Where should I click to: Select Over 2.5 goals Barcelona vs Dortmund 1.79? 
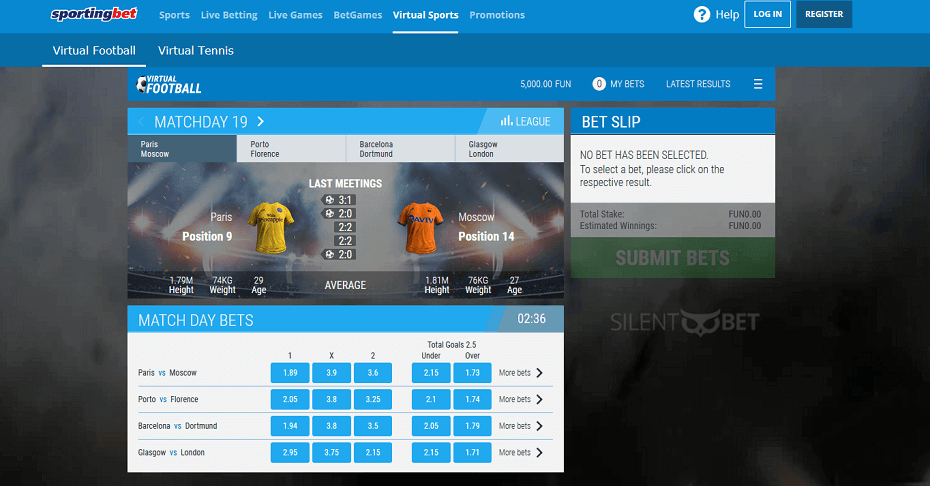click(x=473, y=426)
